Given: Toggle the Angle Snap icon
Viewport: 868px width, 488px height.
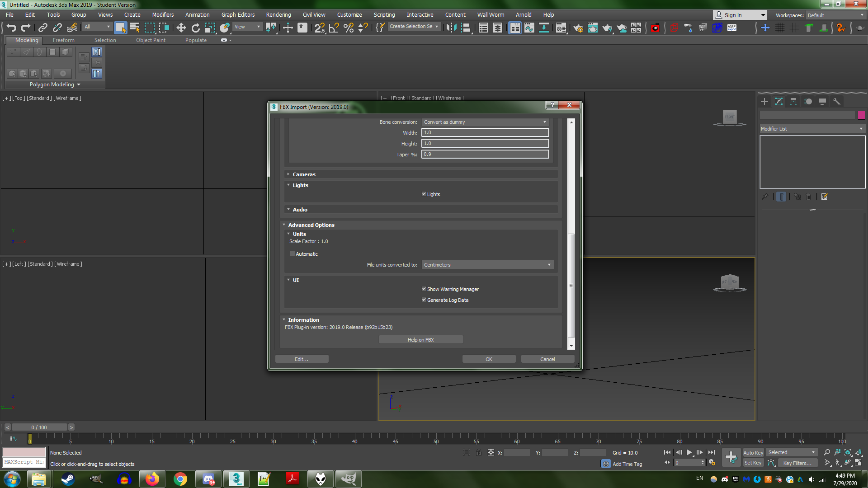Looking at the screenshot, I should 334,28.
